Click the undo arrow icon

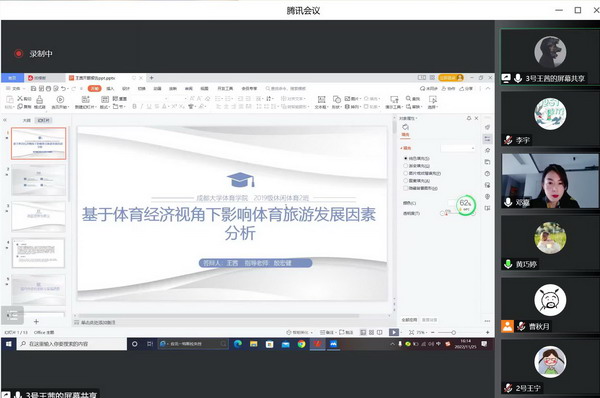pos(63,88)
